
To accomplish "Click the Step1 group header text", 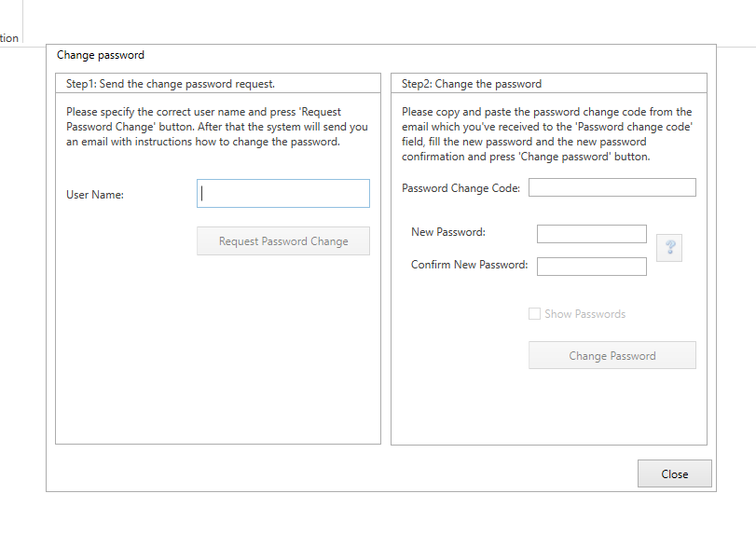I will point(171,84).
